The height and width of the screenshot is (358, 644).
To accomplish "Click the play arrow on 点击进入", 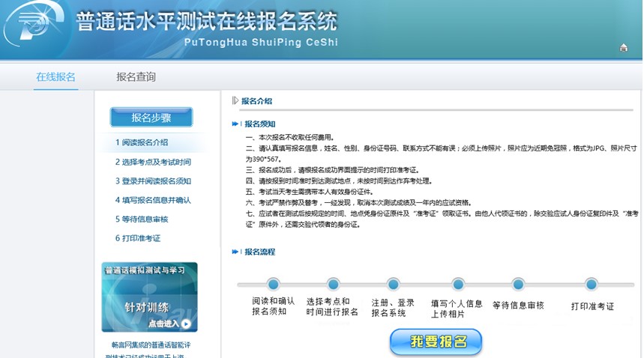I will 186,324.
